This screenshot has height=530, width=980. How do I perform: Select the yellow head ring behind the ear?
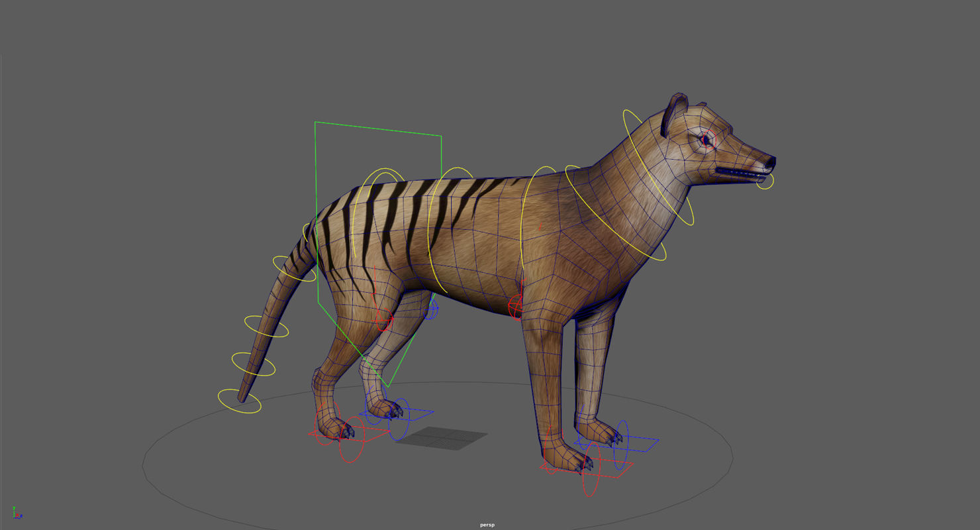click(658, 168)
